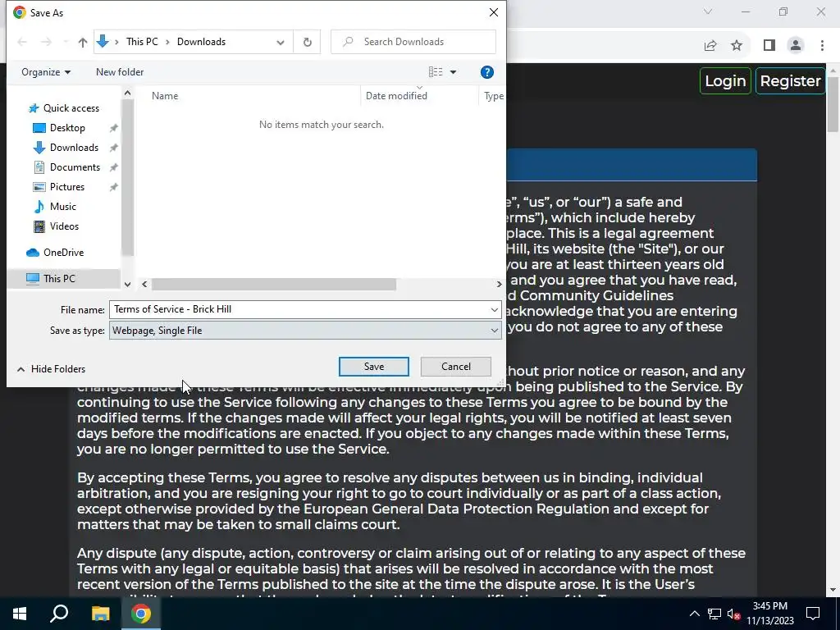
Task: Go up one folder level with up arrow
Action: [x=83, y=43]
